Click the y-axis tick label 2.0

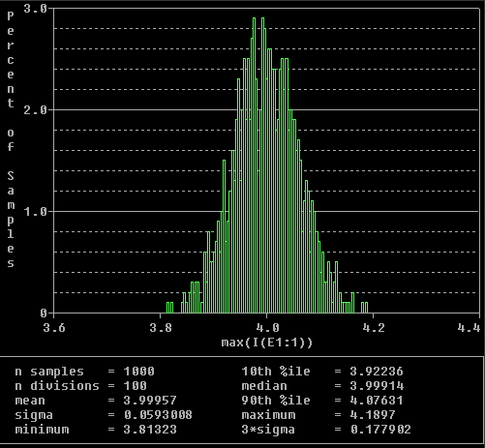click(36, 110)
